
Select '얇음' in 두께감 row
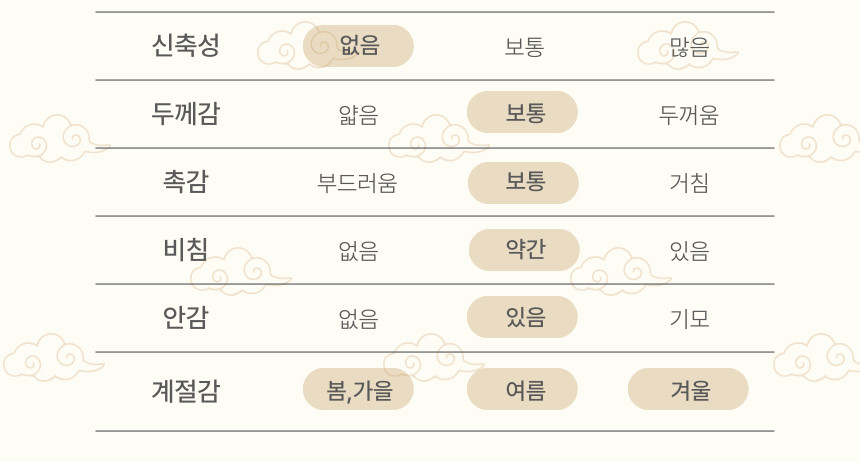click(358, 115)
